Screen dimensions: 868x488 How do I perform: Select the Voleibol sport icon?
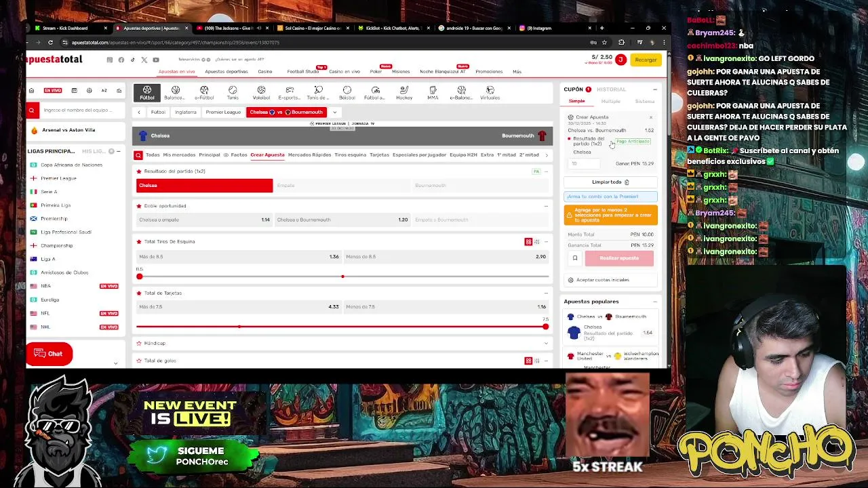click(261, 93)
